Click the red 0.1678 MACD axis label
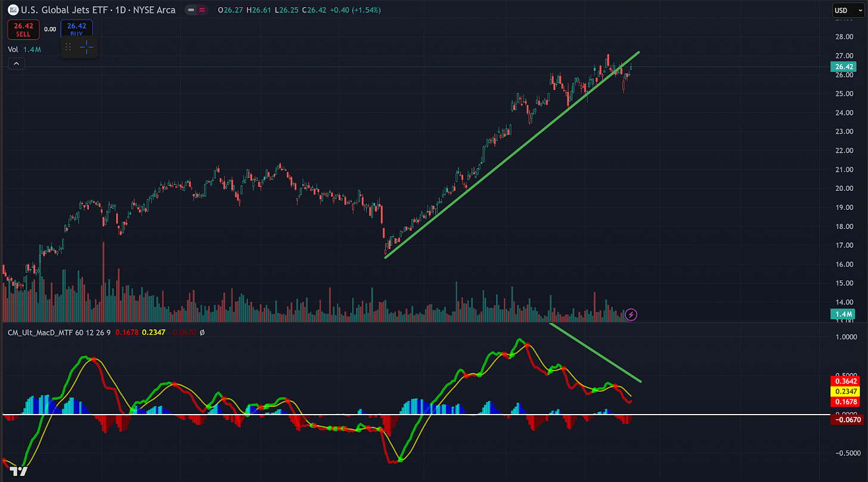This screenshot has height=482, width=868. pos(845,402)
